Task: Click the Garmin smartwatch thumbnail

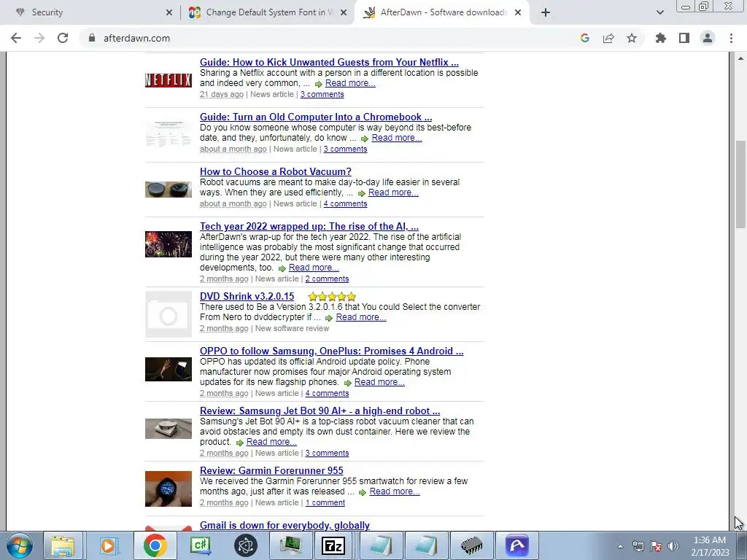Action: [x=169, y=489]
